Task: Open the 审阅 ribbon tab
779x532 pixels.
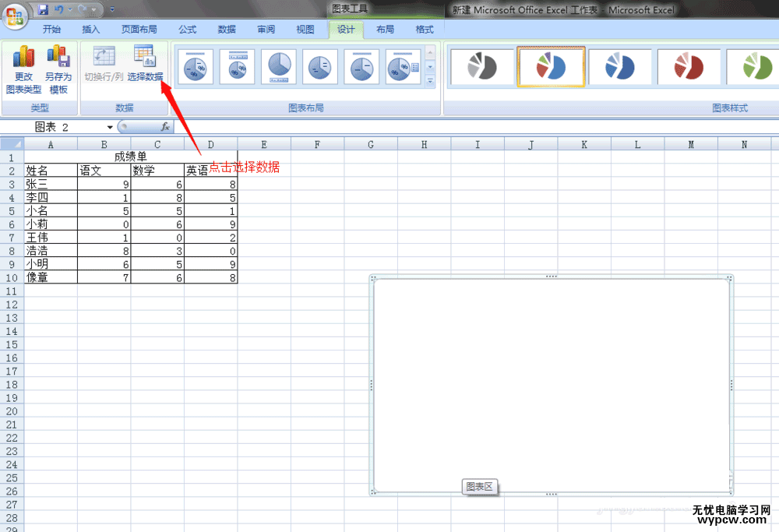Action: tap(266, 30)
